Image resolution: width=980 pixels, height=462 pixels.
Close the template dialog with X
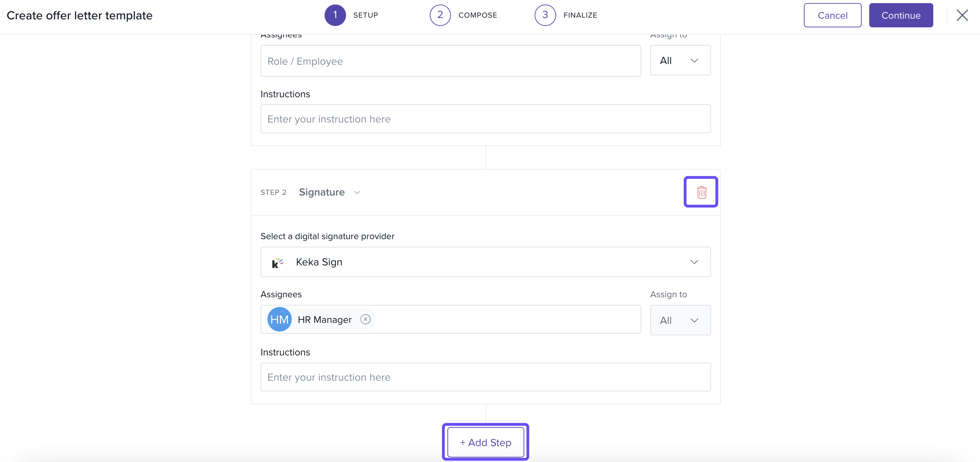tap(962, 16)
